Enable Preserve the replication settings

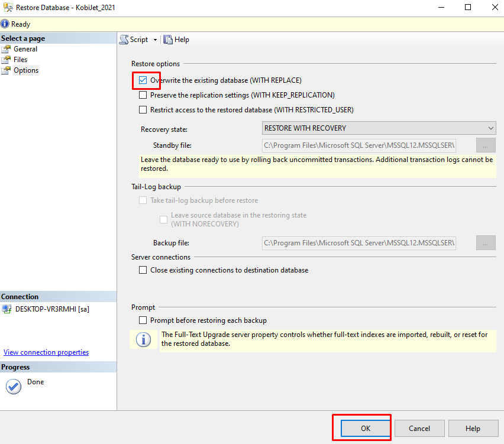(143, 95)
